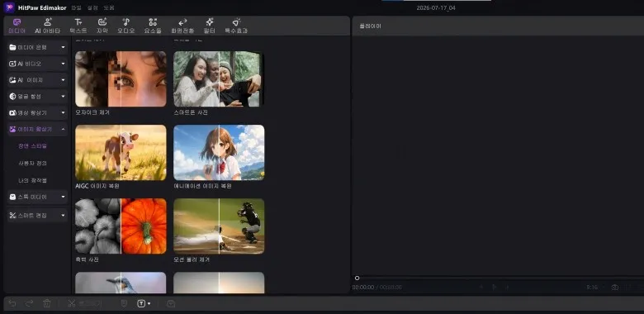Click the 플레이어 panel header label
The width and height of the screenshot is (644, 314).
[371, 26]
